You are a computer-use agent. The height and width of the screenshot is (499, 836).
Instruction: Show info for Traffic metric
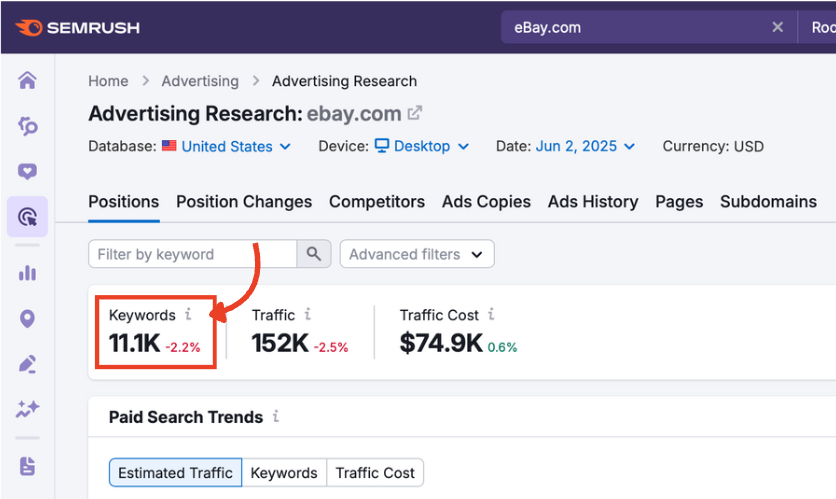pyautogui.click(x=308, y=315)
